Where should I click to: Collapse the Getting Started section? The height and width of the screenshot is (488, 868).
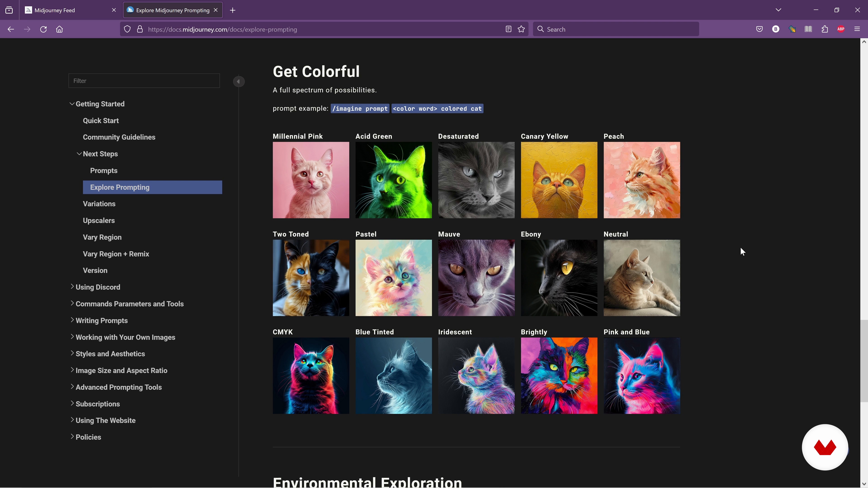click(72, 104)
